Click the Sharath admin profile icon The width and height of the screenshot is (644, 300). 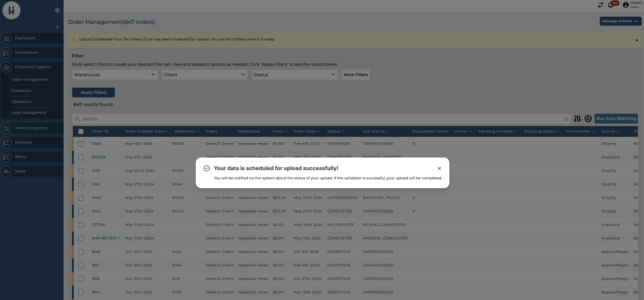tap(626, 5)
